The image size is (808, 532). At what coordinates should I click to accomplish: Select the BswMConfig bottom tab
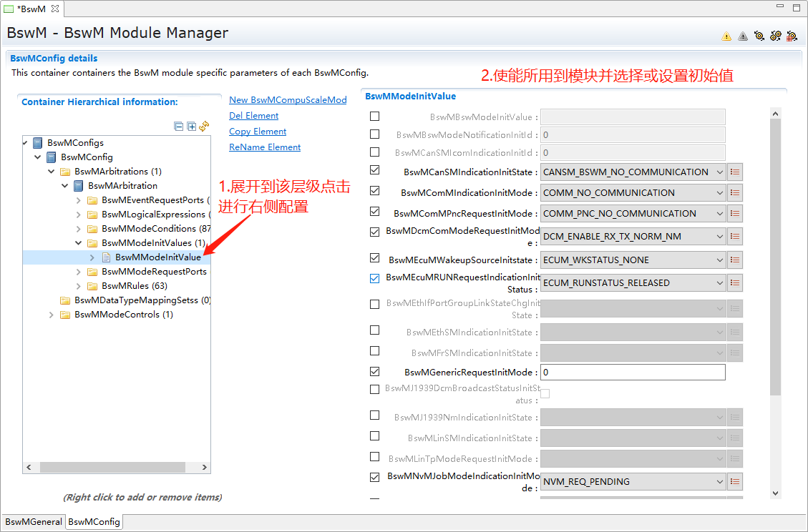pyautogui.click(x=94, y=522)
